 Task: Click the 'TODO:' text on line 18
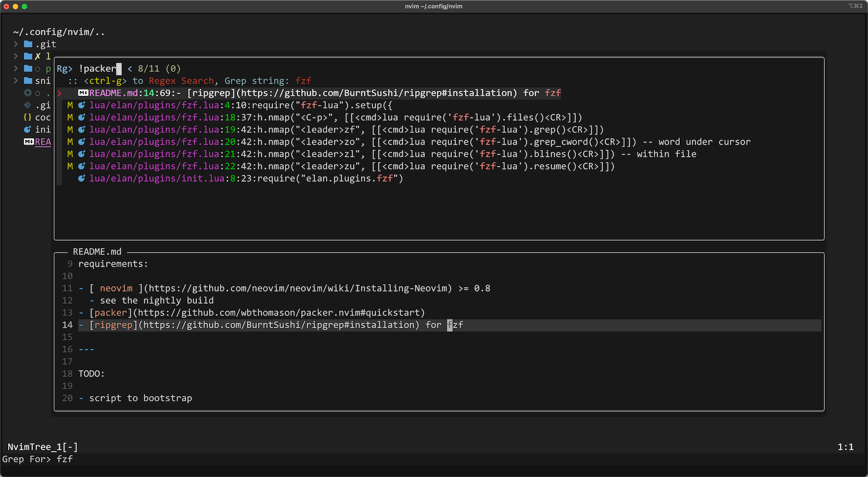91,374
